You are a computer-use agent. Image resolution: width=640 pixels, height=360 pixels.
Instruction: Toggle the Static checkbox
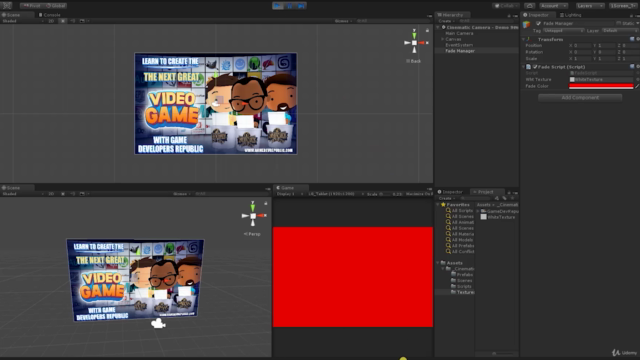(x=618, y=23)
